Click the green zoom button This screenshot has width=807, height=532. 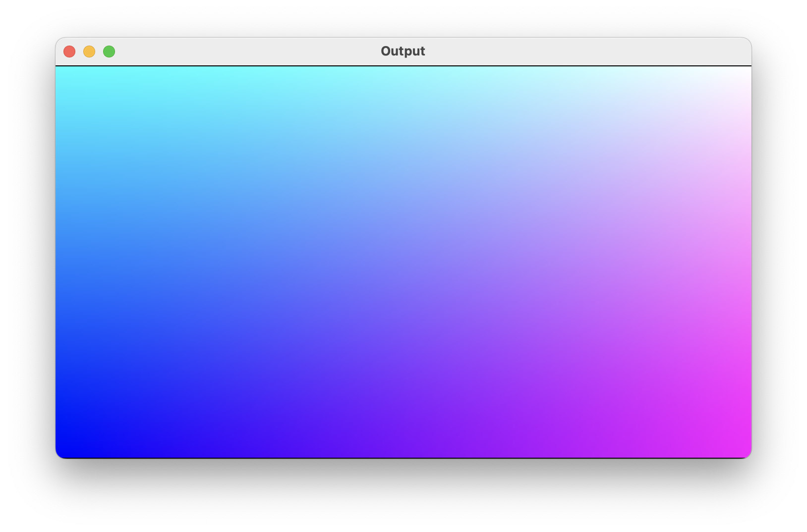(x=109, y=52)
